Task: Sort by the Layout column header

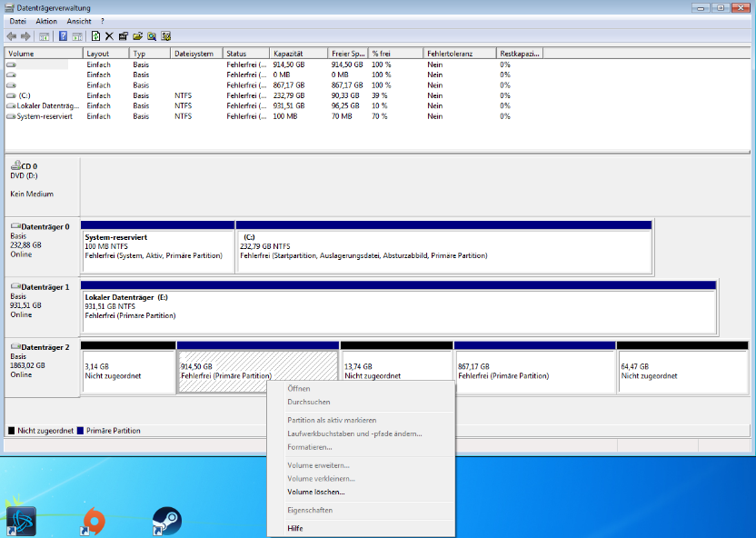Action: point(106,54)
